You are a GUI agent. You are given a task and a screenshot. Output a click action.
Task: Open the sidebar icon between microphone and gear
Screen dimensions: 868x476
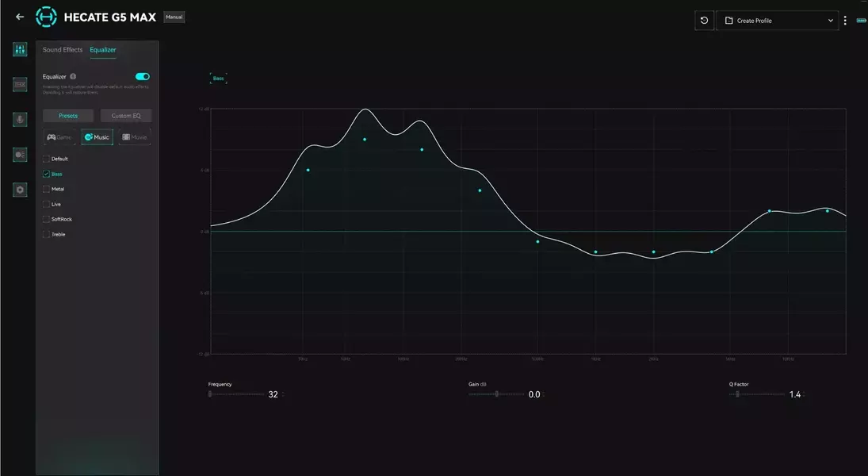(x=20, y=155)
